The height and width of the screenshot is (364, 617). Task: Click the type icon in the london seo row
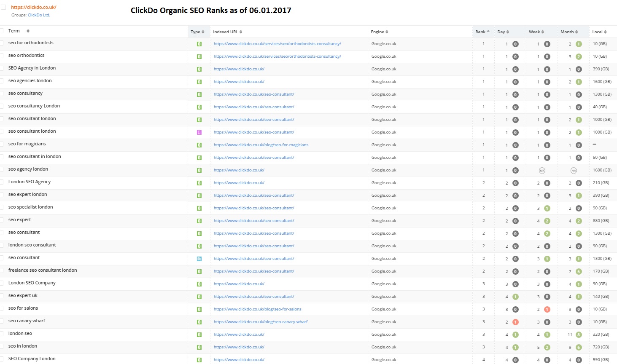pyautogui.click(x=199, y=335)
